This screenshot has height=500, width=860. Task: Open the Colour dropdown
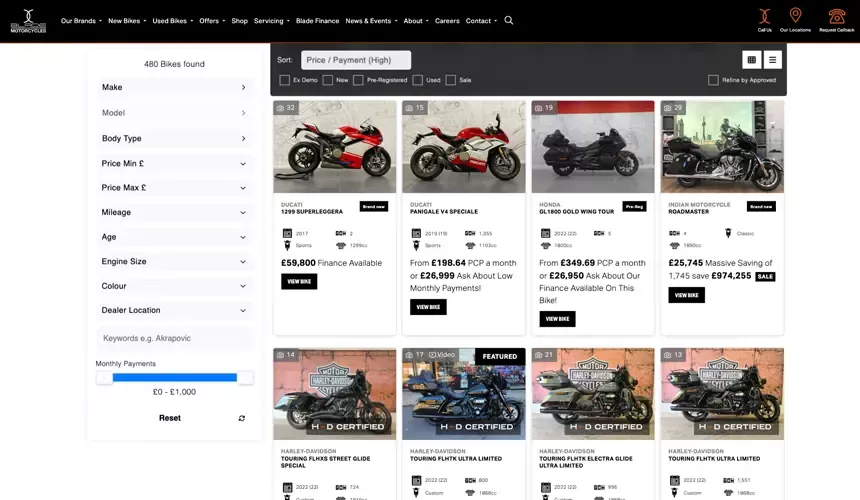pos(174,286)
